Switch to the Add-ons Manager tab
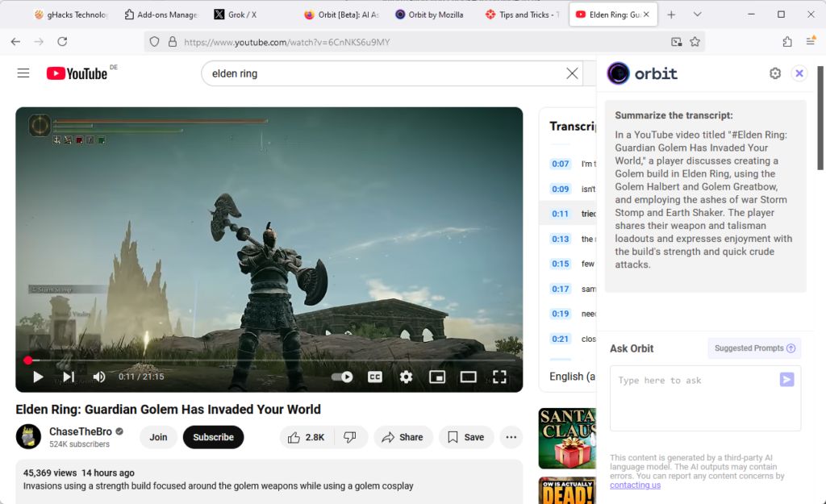The image size is (826, 504). click(x=161, y=15)
